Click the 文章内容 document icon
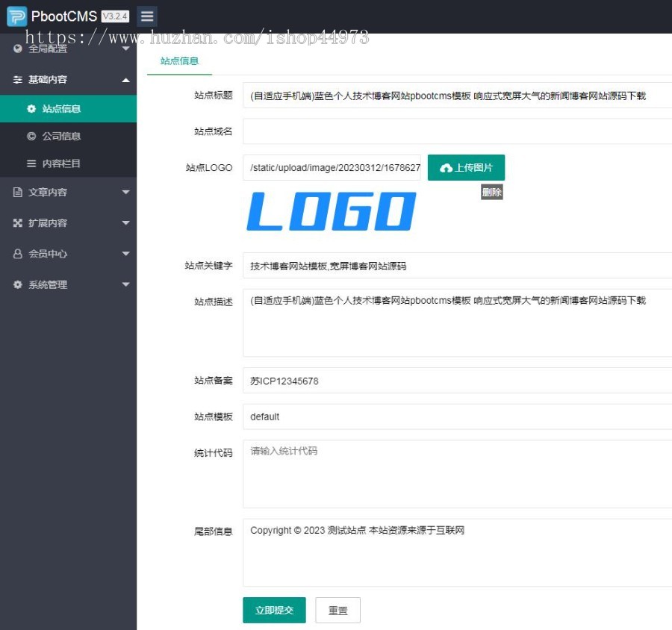The height and width of the screenshot is (630, 672). click(18, 192)
